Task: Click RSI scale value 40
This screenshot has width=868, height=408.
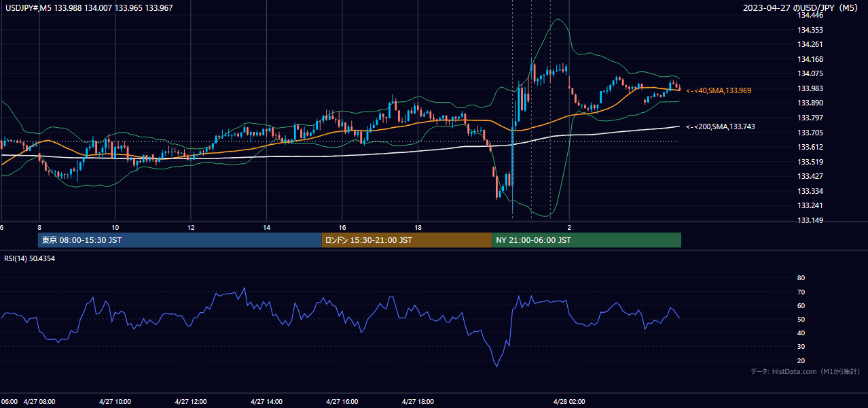Action: point(801,333)
